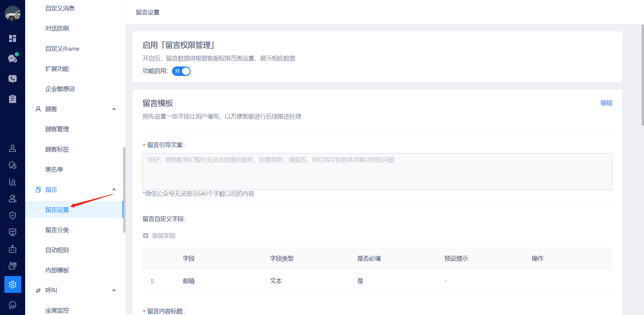Click the 留言设置 page title
The width and height of the screenshot is (644, 315).
coord(148,12)
